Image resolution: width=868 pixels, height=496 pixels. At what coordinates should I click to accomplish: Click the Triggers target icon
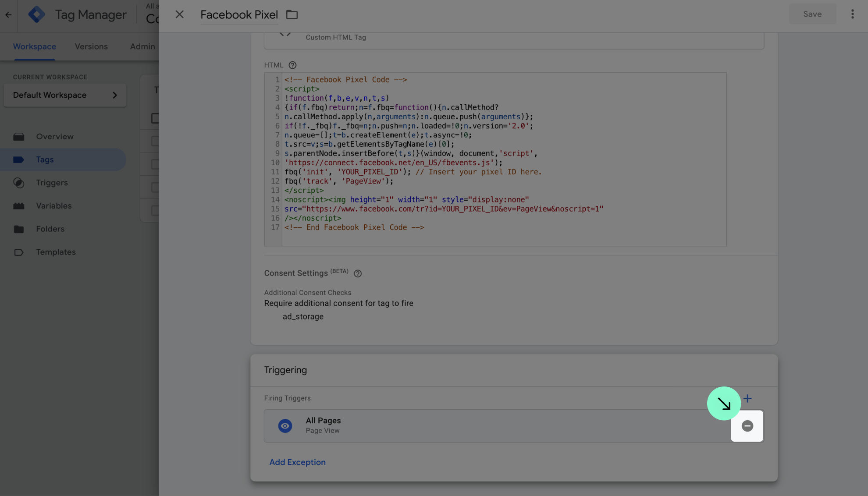click(19, 183)
